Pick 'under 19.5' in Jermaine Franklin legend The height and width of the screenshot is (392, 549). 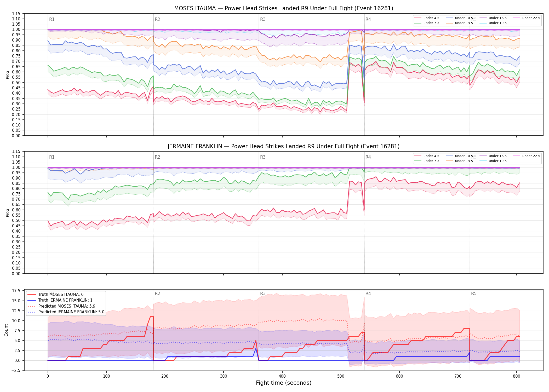(493, 161)
